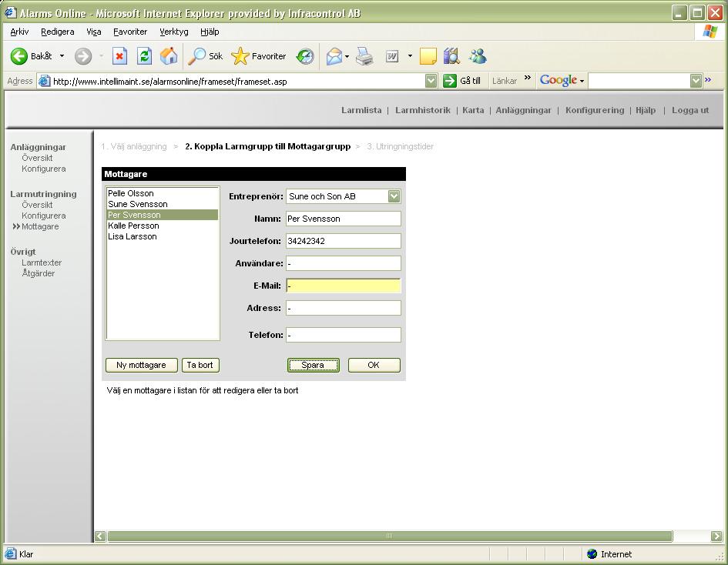This screenshot has height=565, width=728.
Task: Click the Mail envelope toolbar icon
Action: click(334, 56)
